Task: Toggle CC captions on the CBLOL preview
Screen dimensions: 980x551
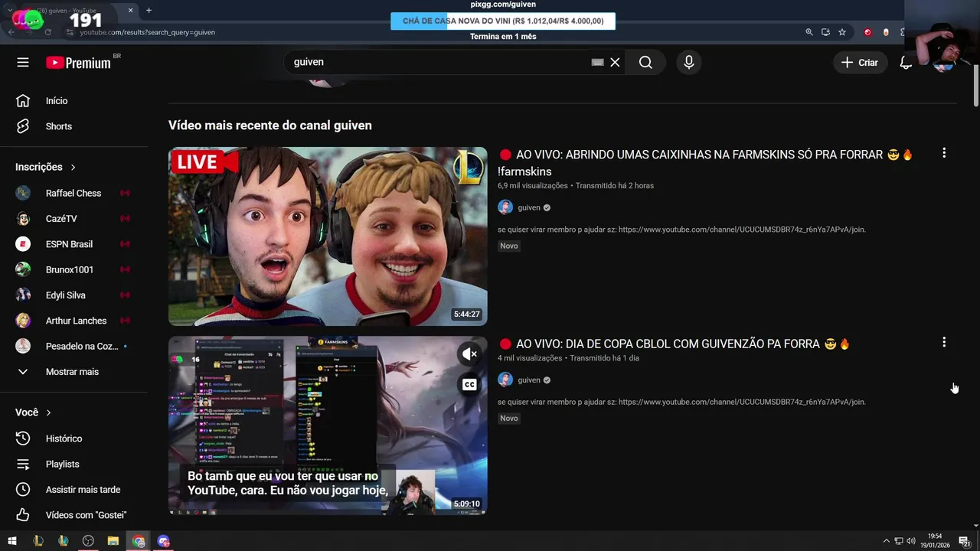Action: point(469,385)
